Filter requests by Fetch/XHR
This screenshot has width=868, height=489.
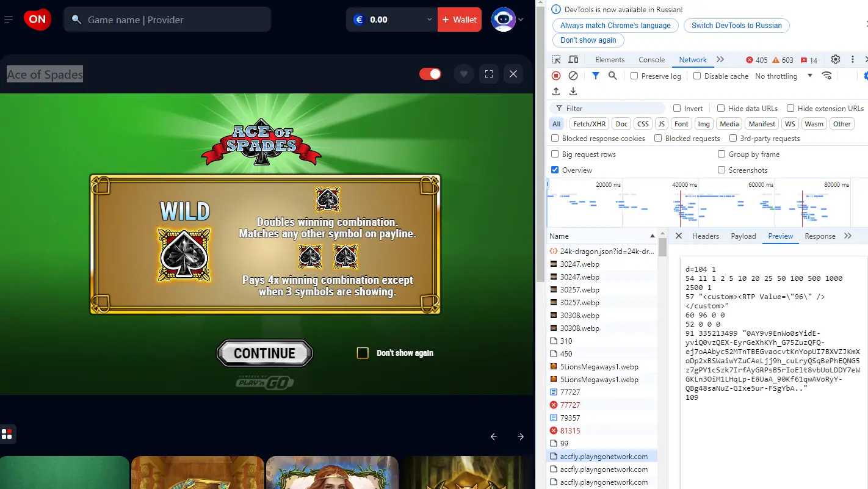pyautogui.click(x=590, y=124)
